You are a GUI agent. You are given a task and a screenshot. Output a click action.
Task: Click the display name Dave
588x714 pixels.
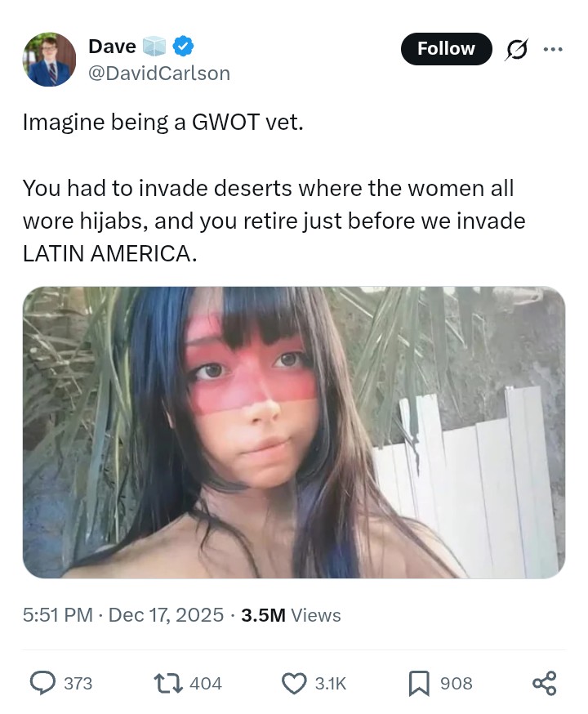pos(112,47)
